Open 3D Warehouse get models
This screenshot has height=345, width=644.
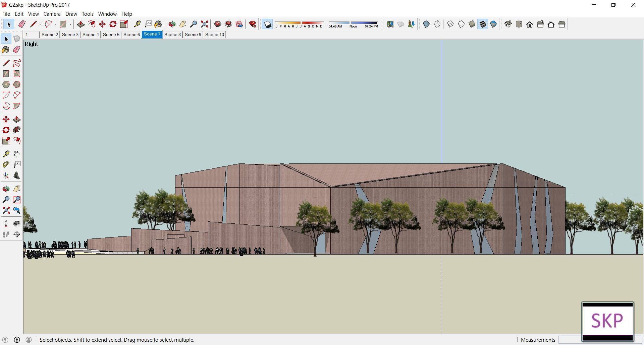[x=217, y=24]
